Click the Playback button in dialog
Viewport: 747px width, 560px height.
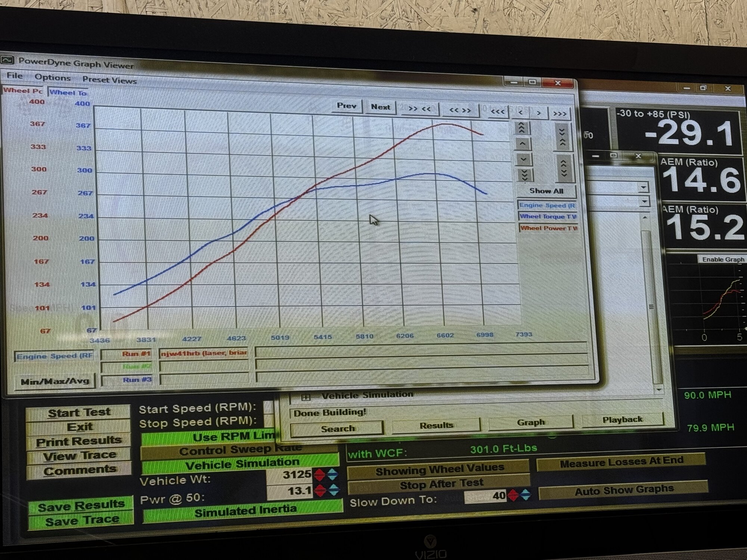623,420
